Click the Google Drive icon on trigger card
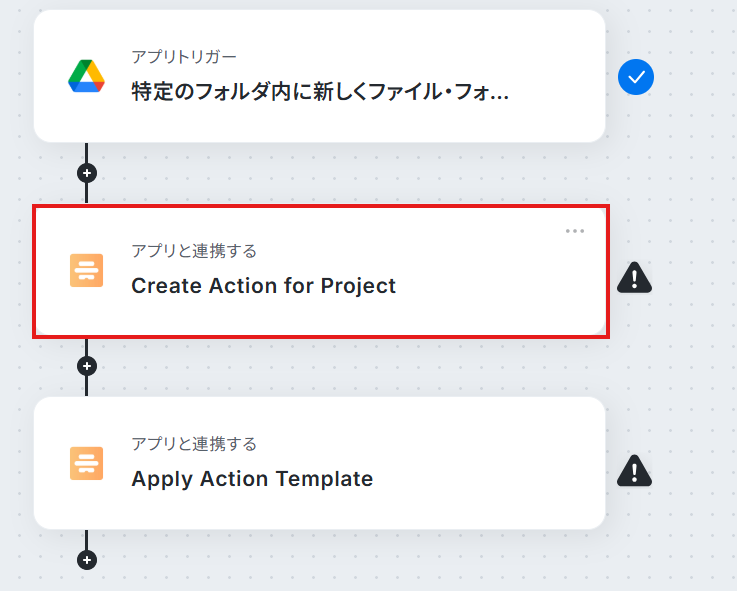The height and width of the screenshot is (591, 737). pyautogui.click(x=86, y=76)
